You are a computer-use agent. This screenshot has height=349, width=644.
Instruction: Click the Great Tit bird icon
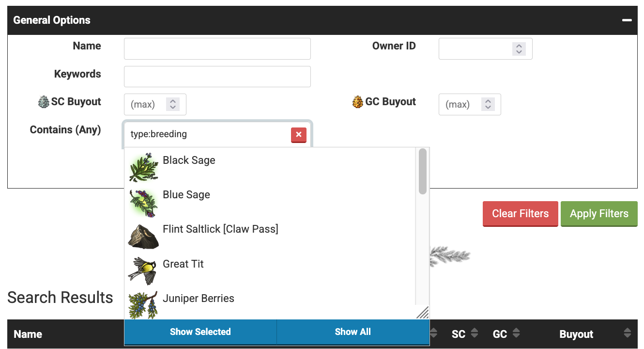click(x=144, y=270)
